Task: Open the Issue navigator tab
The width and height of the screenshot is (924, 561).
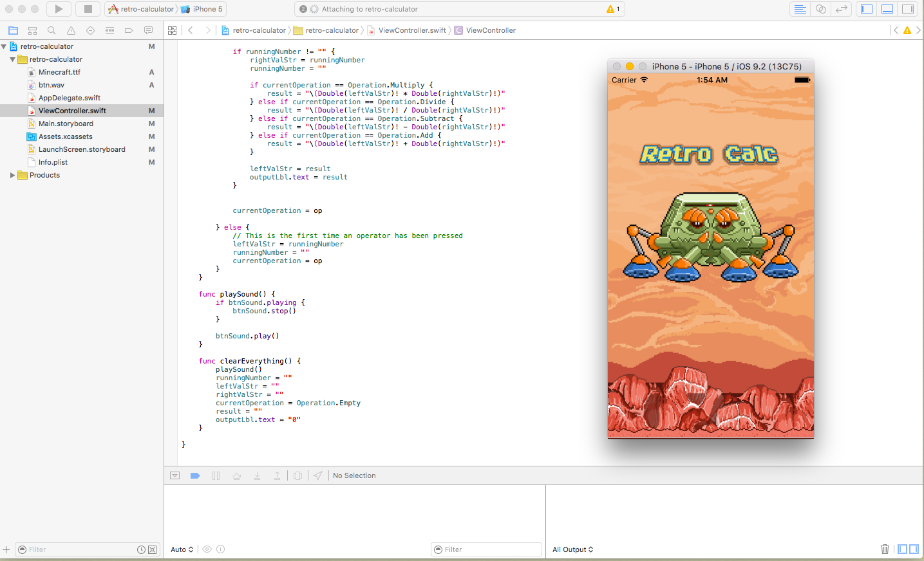Action: [x=71, y=30]
